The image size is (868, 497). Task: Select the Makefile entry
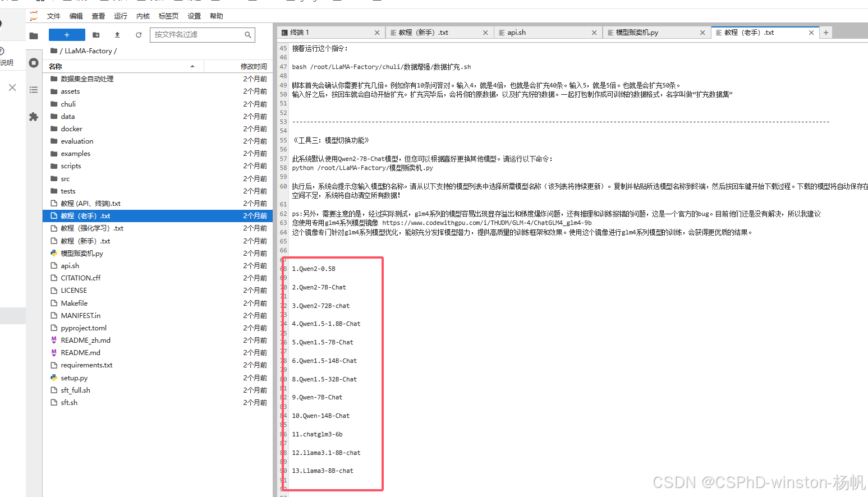click(158, 303)
